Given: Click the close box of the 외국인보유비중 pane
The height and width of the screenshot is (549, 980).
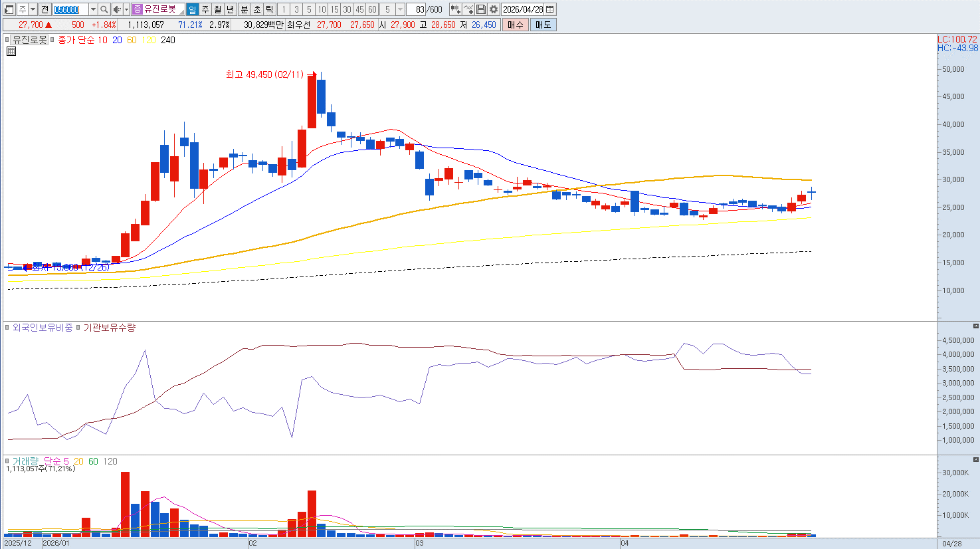Looking at the screenshot, I should click(975, 326).
